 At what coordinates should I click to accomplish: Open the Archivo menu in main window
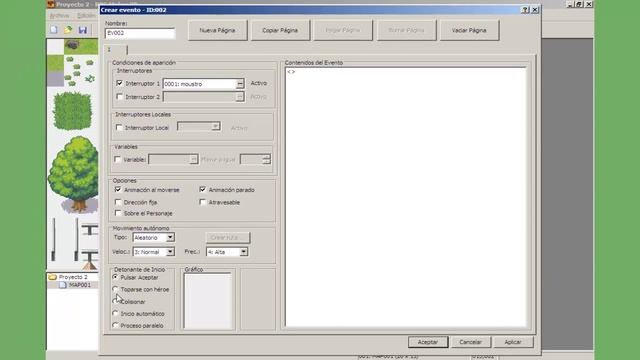(x=60, y=16)
